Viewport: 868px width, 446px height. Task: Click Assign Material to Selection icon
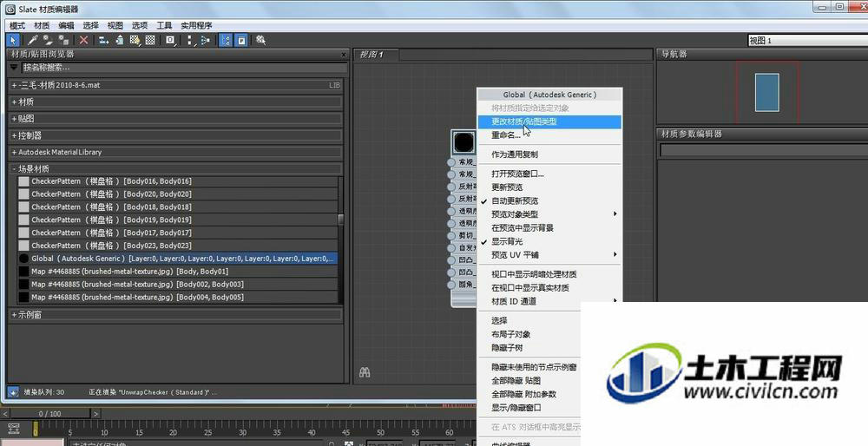pyautogui.click(x=63, y=40)
